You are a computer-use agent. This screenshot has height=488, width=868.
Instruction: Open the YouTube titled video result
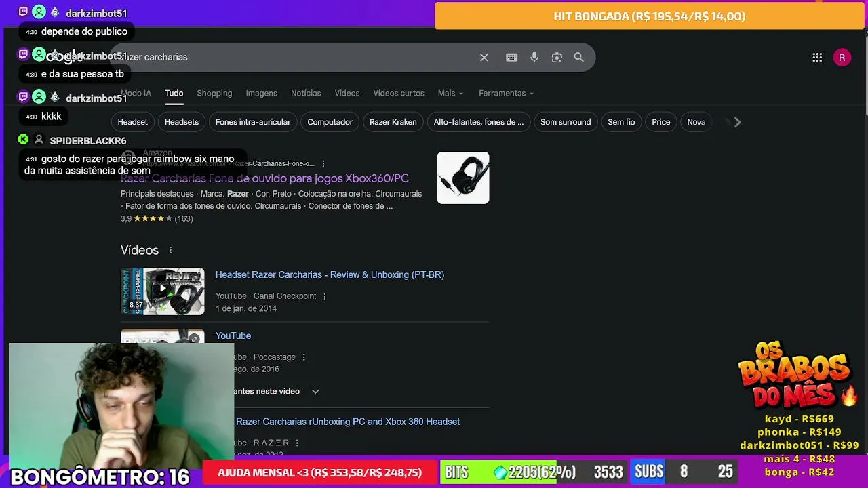coord(233,335)
